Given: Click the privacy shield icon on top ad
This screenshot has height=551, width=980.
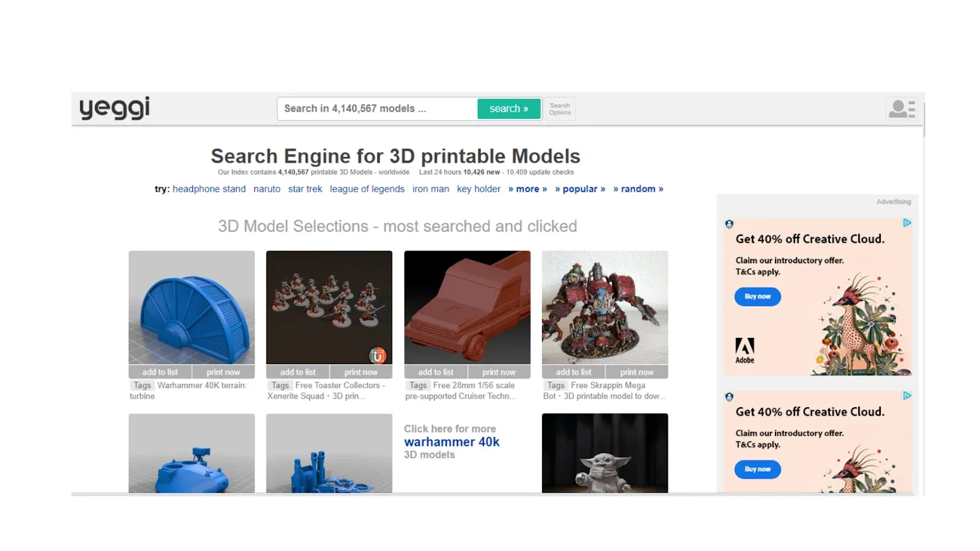Looking at the screenshot, I should click(x=729, y=224).
